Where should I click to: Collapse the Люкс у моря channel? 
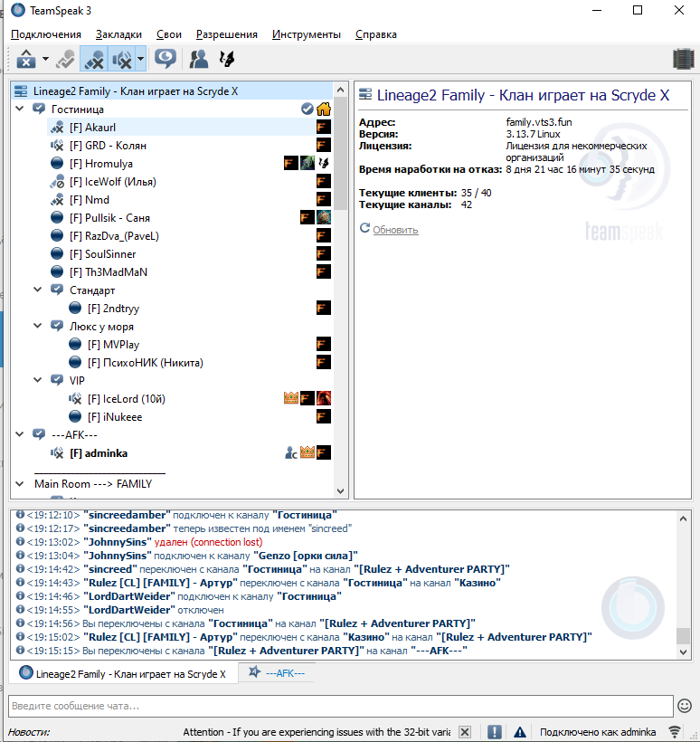pyautogui.click(x=38, y=326)
